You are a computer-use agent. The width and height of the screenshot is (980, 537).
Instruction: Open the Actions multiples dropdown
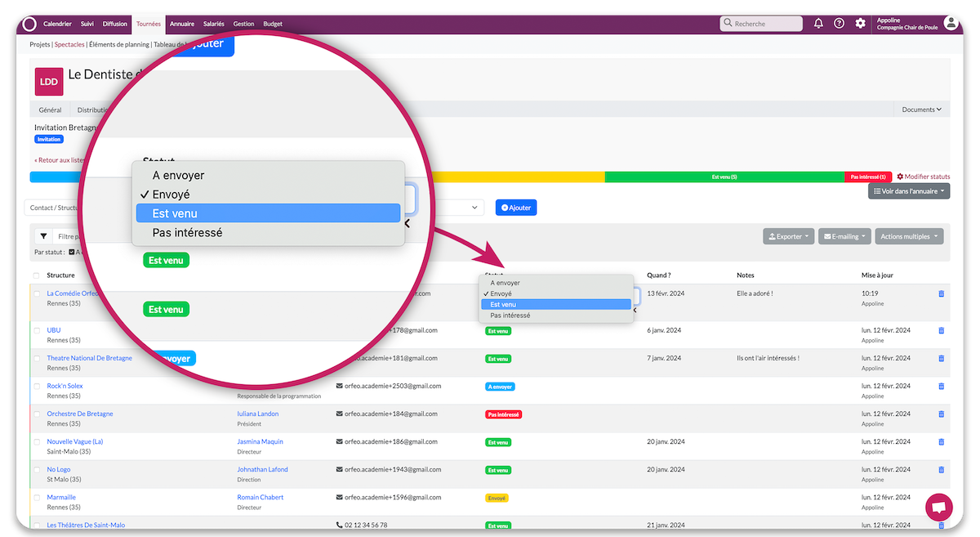[909, 236]
